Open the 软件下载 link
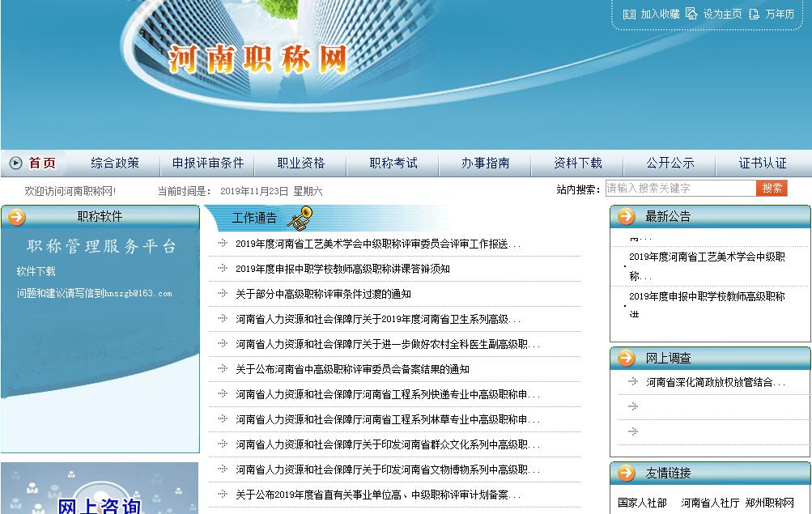Image resolution: width=812 pixels, height=514 pixels. pos(36,272)
